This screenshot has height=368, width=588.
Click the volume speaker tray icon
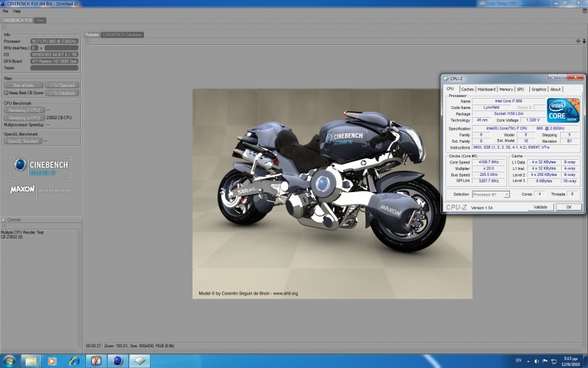click(x=537, y=361)
